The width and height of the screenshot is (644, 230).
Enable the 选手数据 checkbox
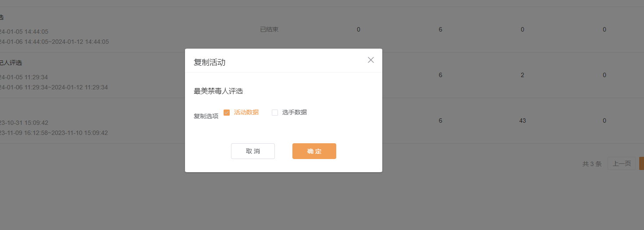[x=275, y=113]
